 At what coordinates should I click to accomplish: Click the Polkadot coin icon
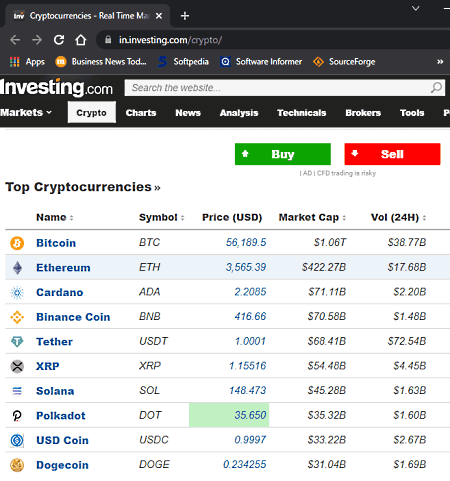(17, 416)
